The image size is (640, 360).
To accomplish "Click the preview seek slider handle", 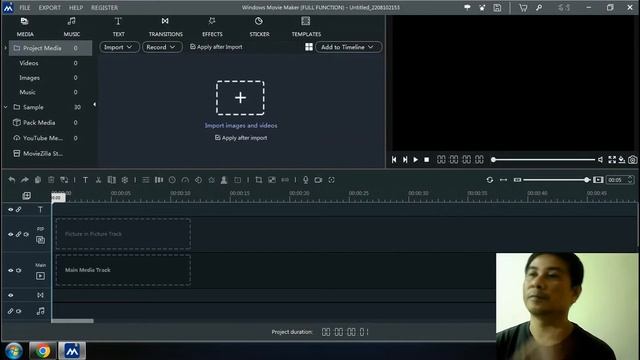I will click(493, 160).
